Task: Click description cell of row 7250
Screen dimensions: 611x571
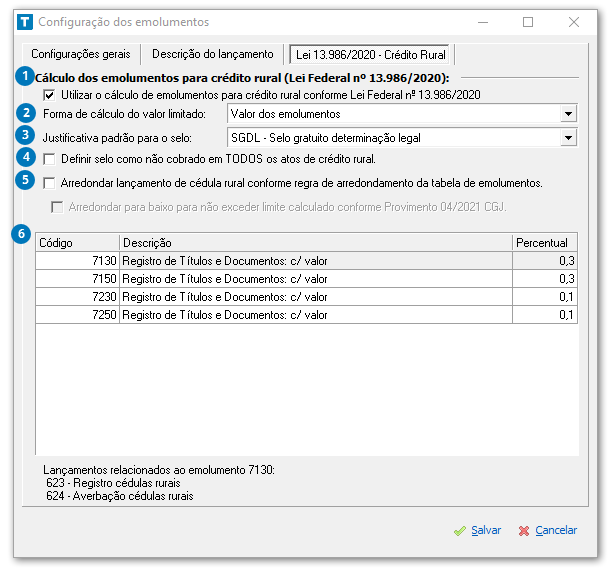Action: [x=316, y=315]
